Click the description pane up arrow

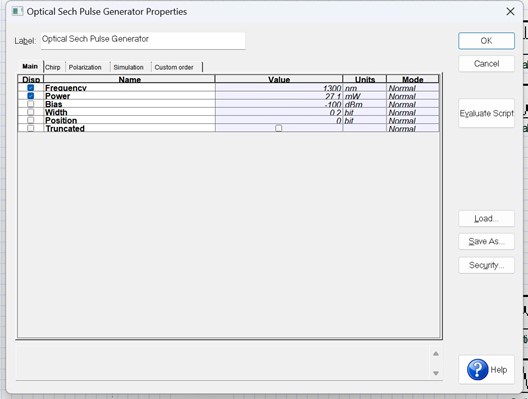point(436,354)
